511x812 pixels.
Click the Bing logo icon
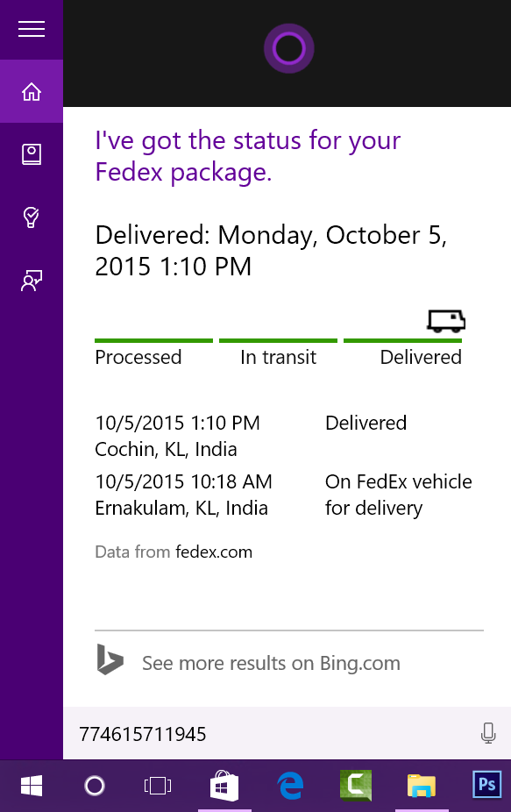click(110, 659)
